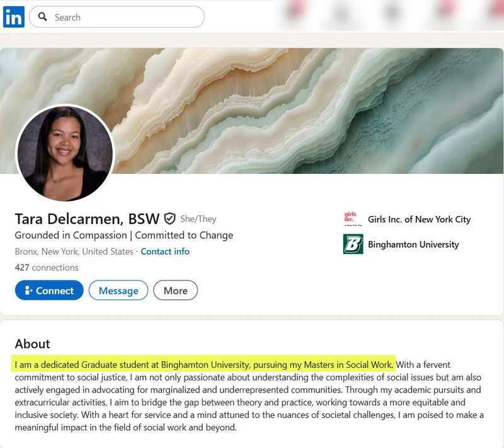Open the Contact info link
This screenshot has height=448, width=504.
point(165,251)
